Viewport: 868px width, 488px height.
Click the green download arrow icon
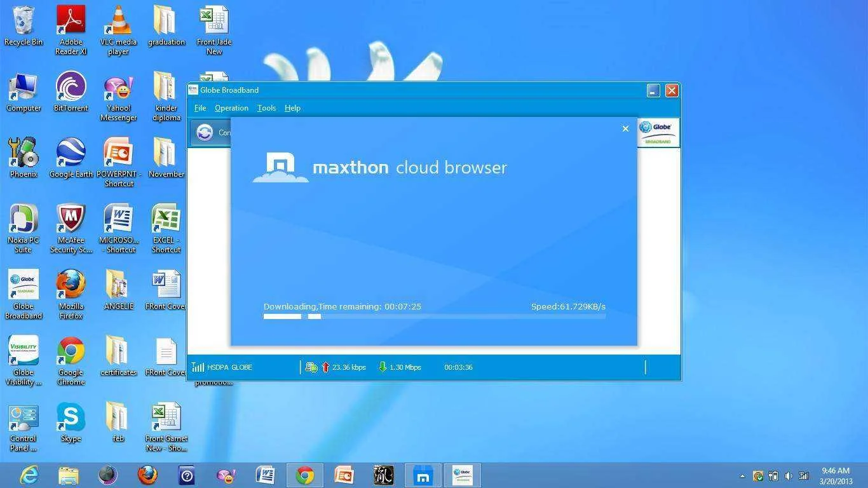pyautogui.click(x=383, y=367)
